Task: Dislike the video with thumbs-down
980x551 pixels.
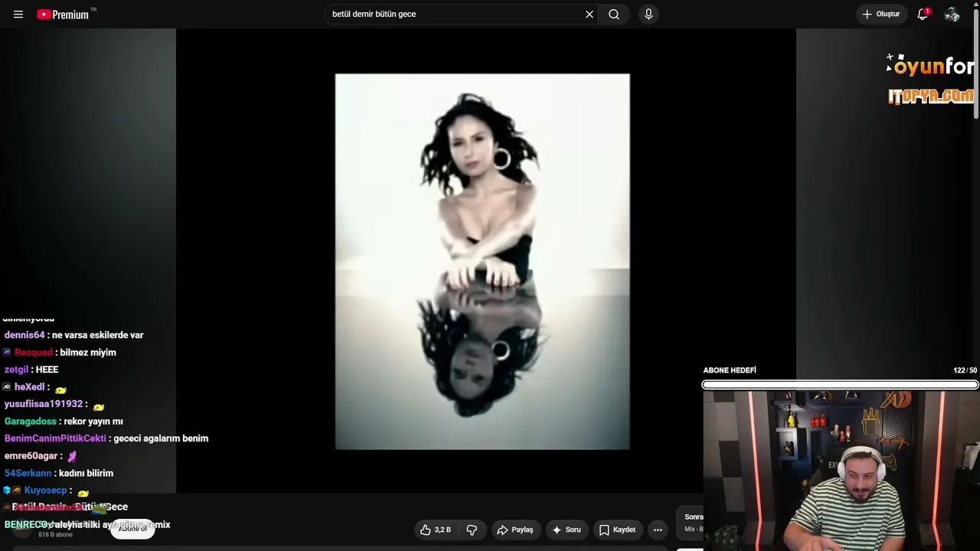Action: (x=472, y=530)
